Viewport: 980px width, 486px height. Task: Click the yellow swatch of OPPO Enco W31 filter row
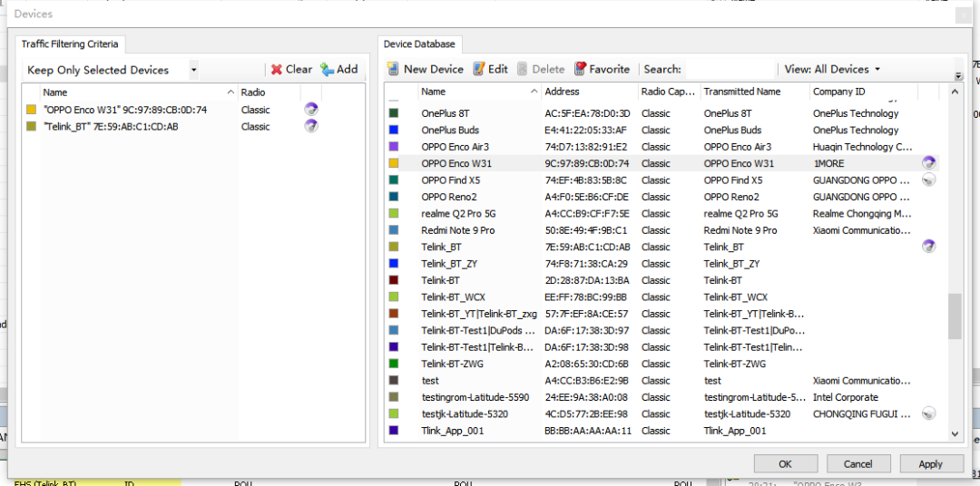point(31,110)
